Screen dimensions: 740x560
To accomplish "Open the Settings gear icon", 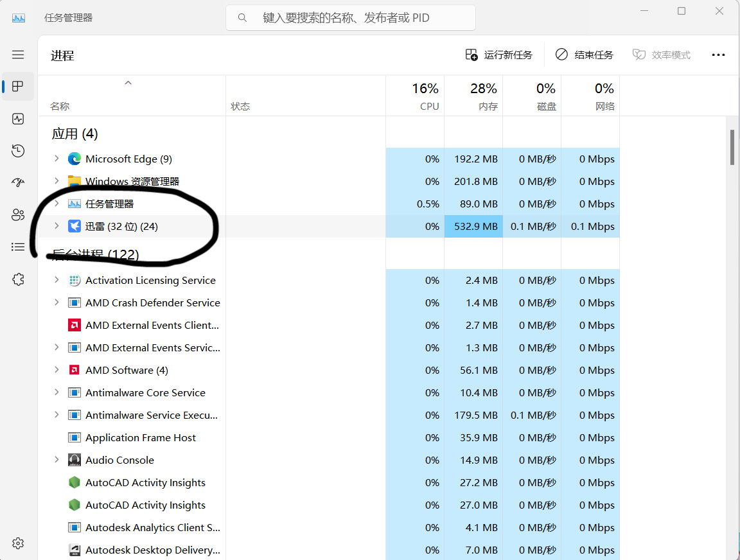I will (x=18, y=543).
